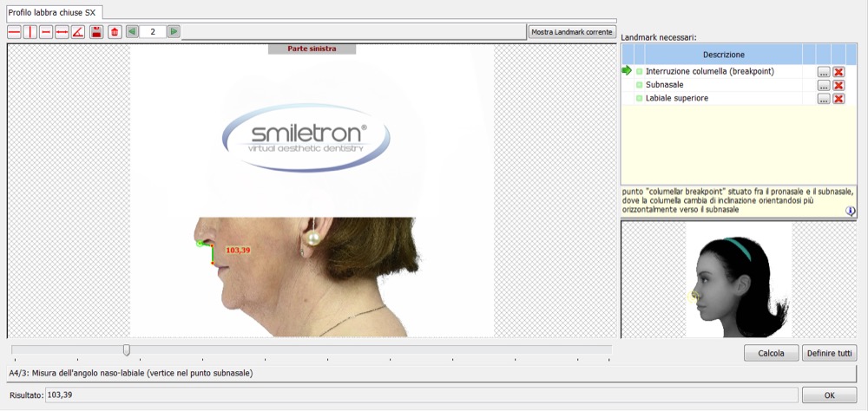Screen dimensions: 868x411
Task: Select the Interruzione columella (breakpoint) row
Action: click(x=739, y=71)
